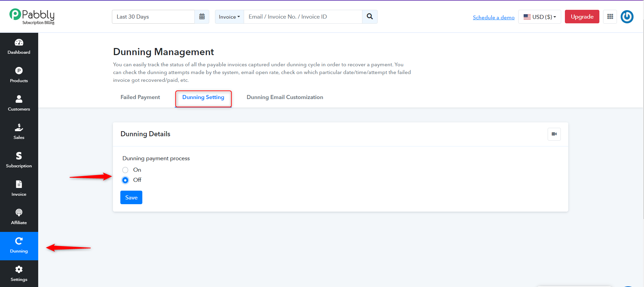
Task: Click the video tutorial camera icon
Action: [554, 134]
